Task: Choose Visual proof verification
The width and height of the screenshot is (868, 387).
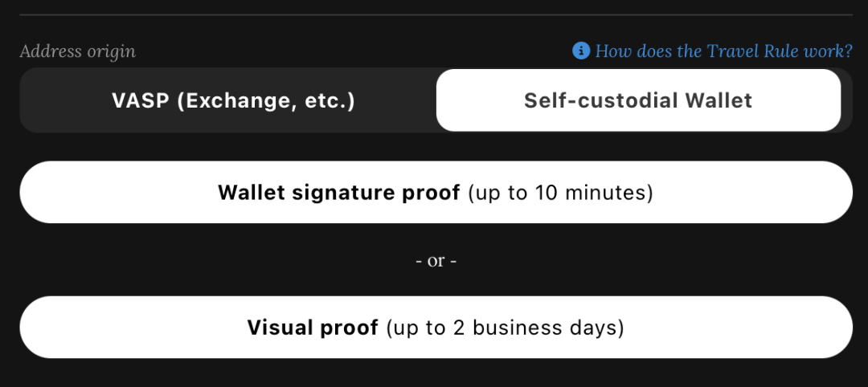Action: click(436, 328)
